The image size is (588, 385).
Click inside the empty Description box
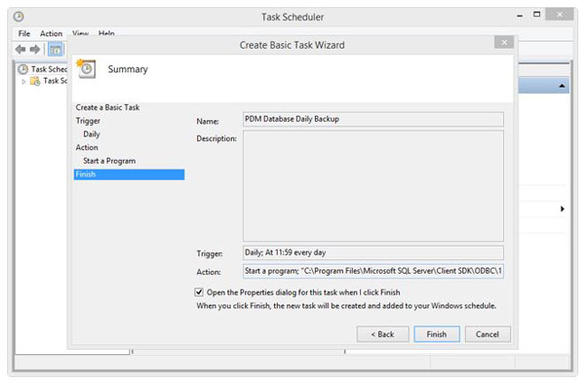pos(373,185)
